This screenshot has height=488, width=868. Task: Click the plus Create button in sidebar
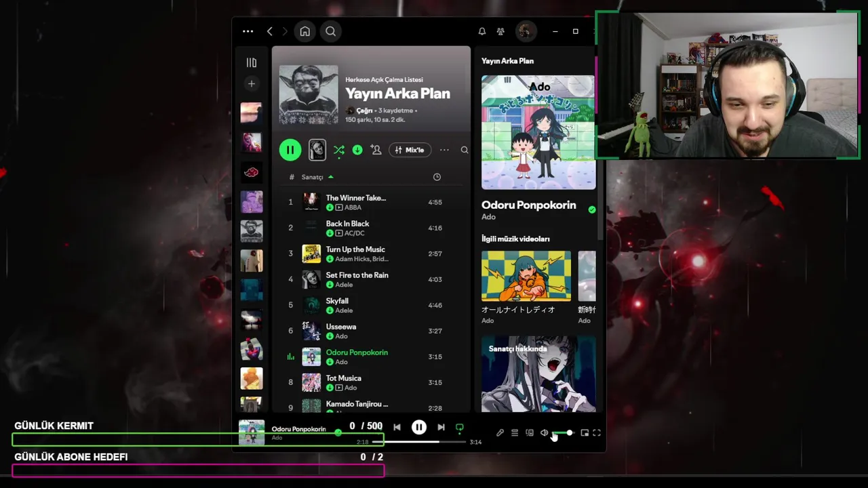coord(252,84)
